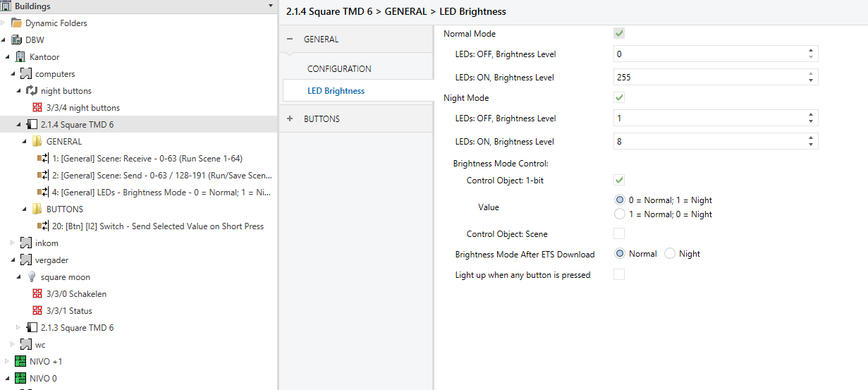Increase Normal Mode LEDs ON brightness level
The width and height of the screenshot is (868, 390).
[x=811, y=74]
